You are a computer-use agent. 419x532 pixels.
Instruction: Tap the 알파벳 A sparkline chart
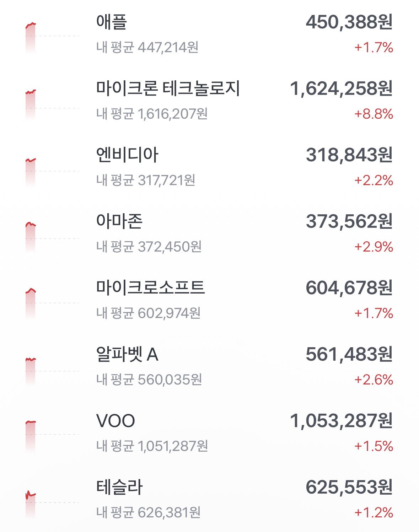52,371
